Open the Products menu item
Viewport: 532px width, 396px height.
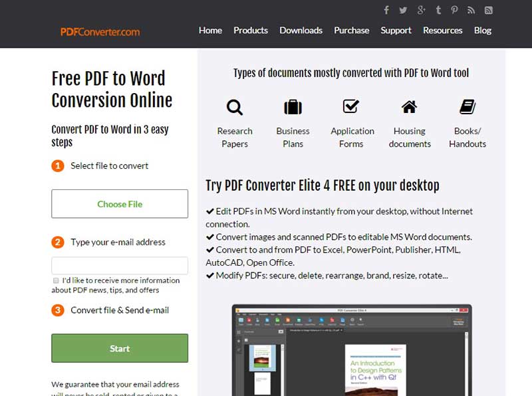click(251, 30)
